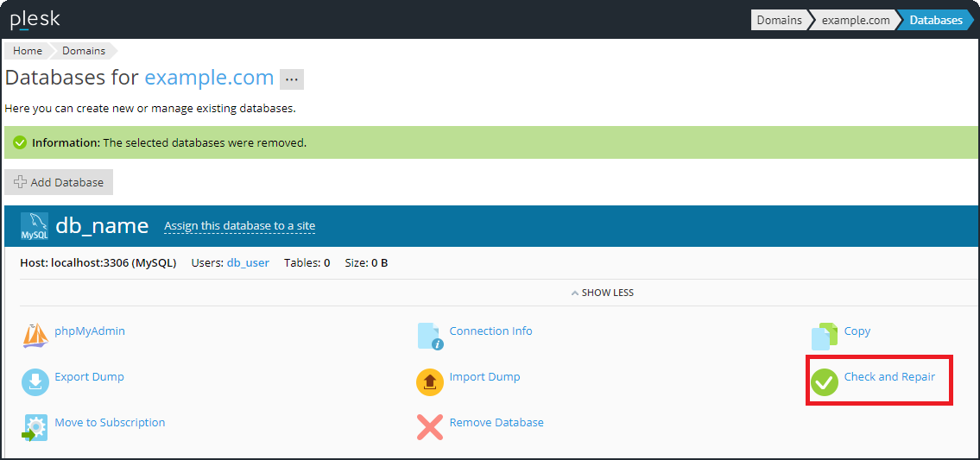Click the Export Dump download icon

click(35, 381)
